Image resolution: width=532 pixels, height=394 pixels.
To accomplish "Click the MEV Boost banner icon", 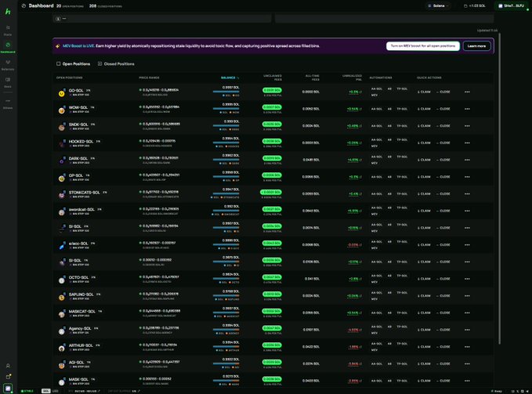I will tap(58, 46).
